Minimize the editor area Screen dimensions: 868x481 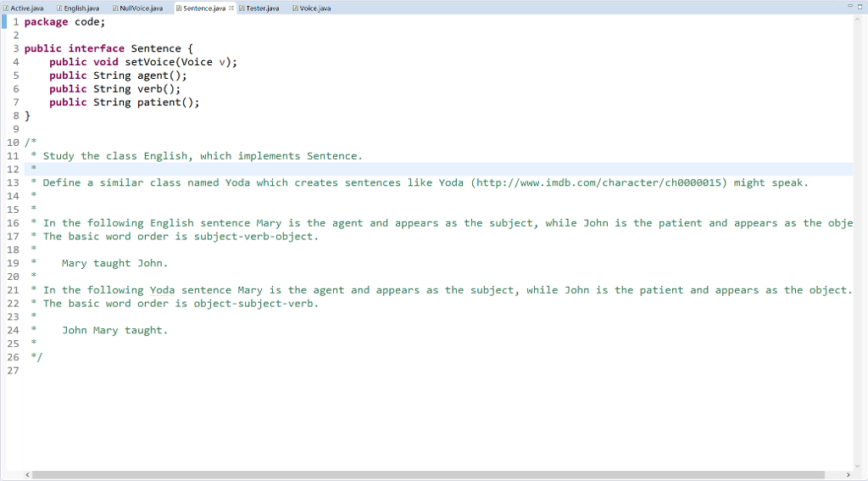pyautogui.click(x=849, y=6)
